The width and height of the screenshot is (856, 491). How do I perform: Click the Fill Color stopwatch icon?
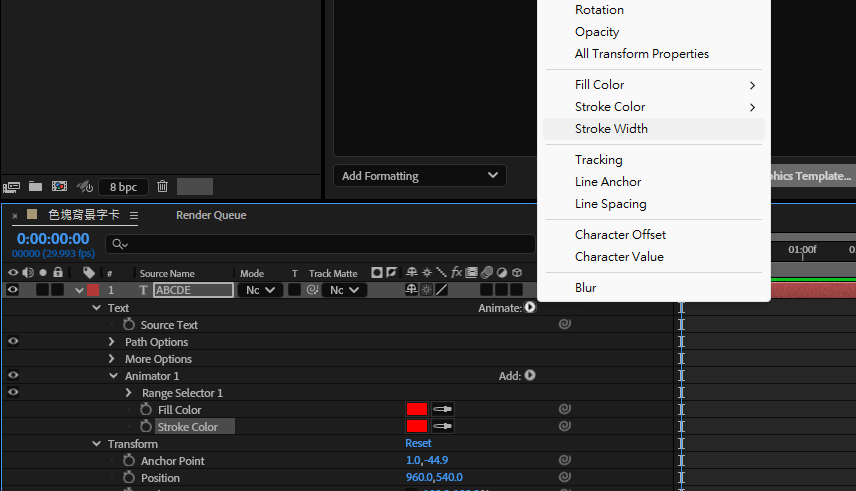[x=146, y=410]
